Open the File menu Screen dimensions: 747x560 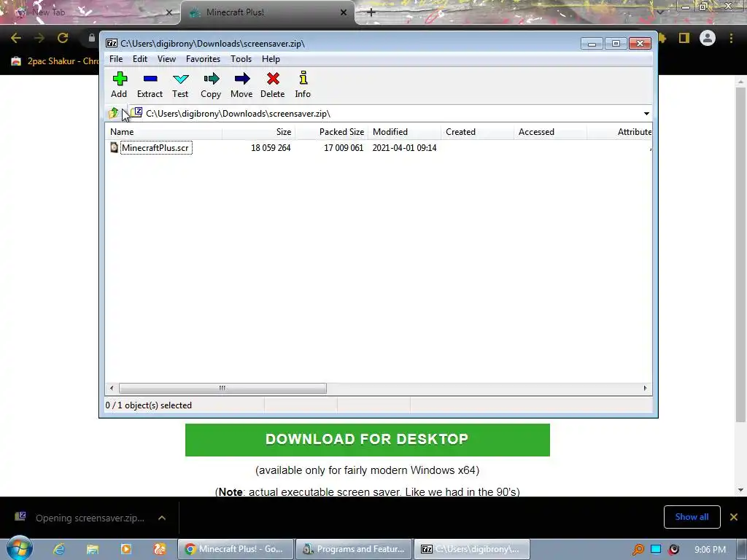pos(116,59)
